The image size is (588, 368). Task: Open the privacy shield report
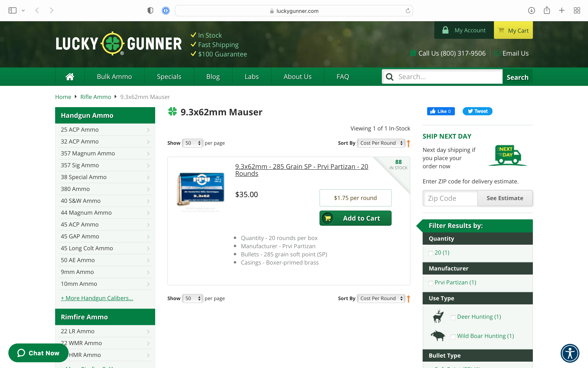pos(150,10)
